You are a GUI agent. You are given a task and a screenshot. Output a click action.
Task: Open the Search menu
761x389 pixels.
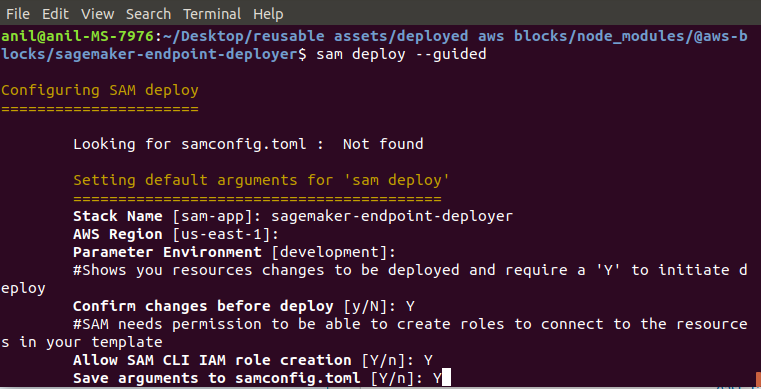tap(149, 14)
